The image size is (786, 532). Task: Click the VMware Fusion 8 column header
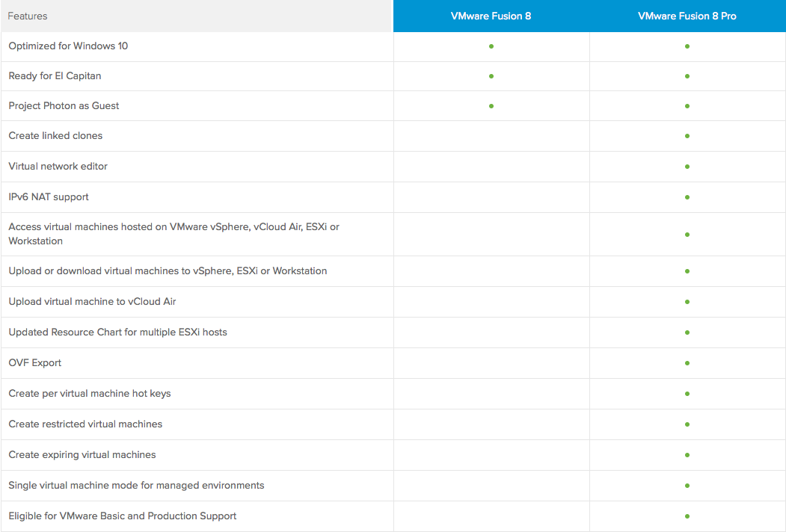click(x=491, y=16)
